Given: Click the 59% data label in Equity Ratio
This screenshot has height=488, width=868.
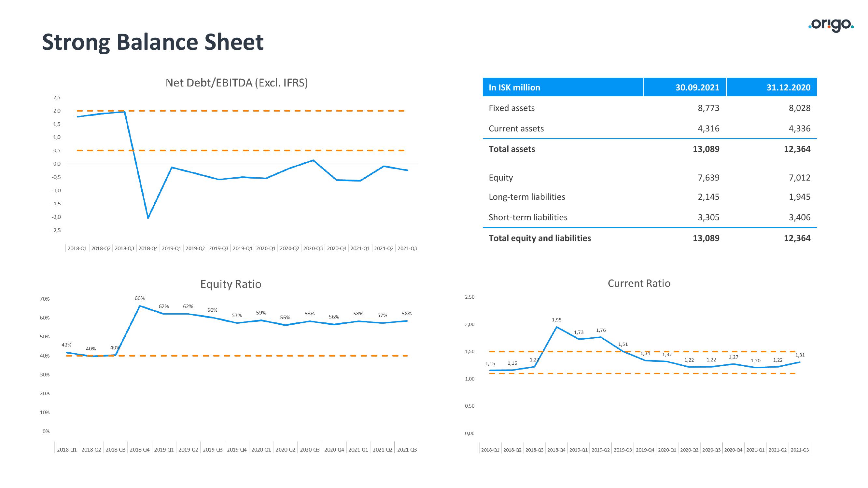Looking at the screenshot, I should tap(261, 313).
